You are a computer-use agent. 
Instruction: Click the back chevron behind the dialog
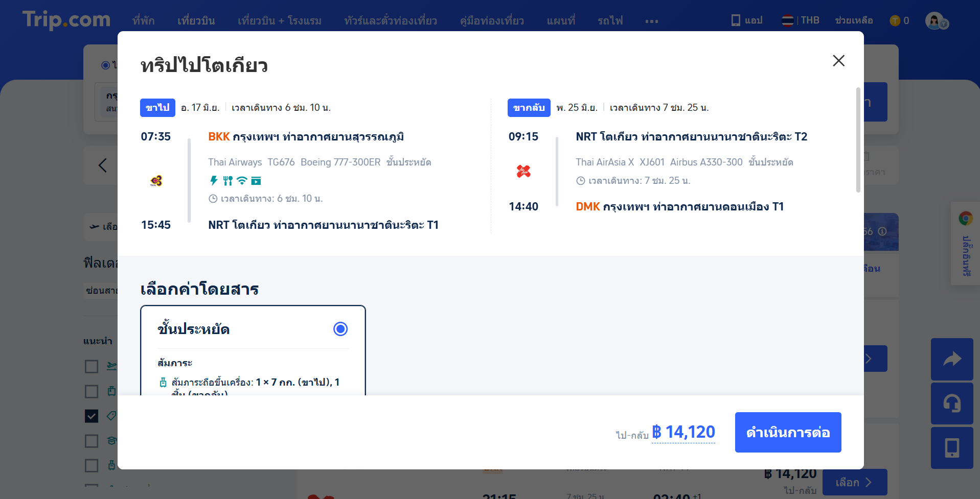103,165
